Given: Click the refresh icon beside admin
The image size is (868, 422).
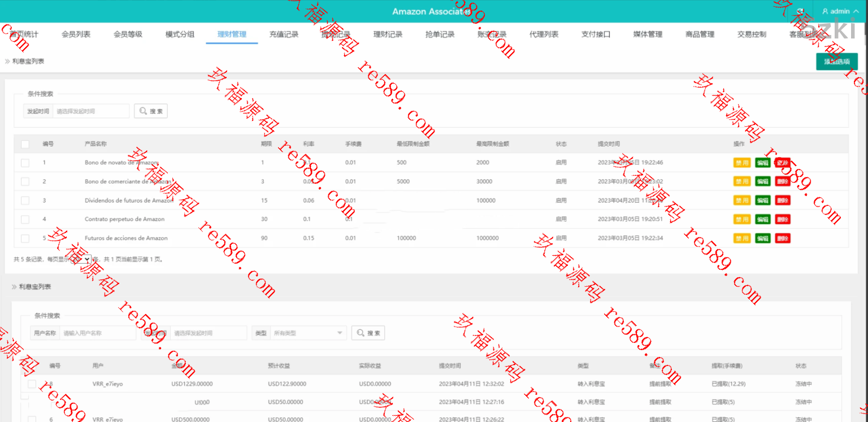Looking at the screenshot, I should coord(800,11).
